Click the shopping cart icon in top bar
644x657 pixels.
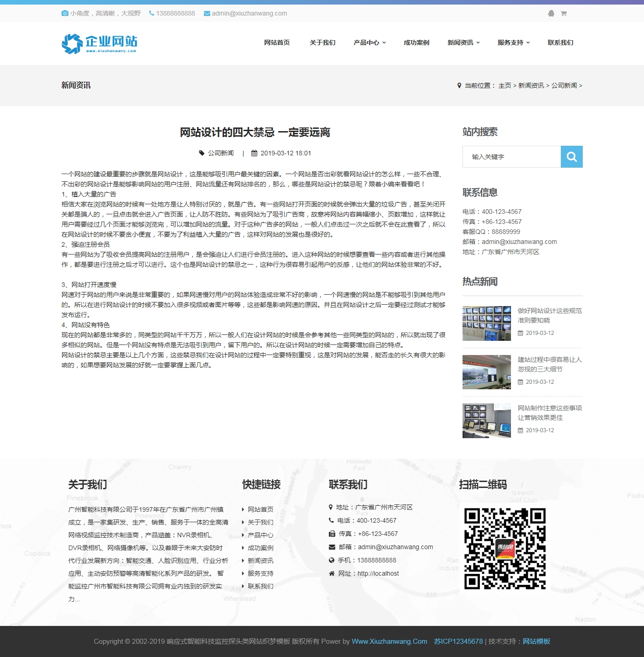point(564,14)
